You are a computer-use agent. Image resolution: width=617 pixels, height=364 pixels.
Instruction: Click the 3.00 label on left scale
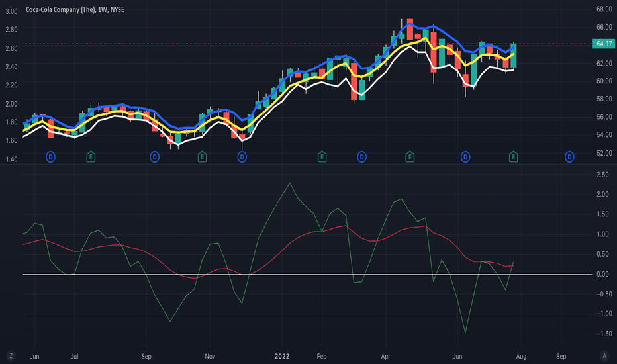[x=11, y=11]
